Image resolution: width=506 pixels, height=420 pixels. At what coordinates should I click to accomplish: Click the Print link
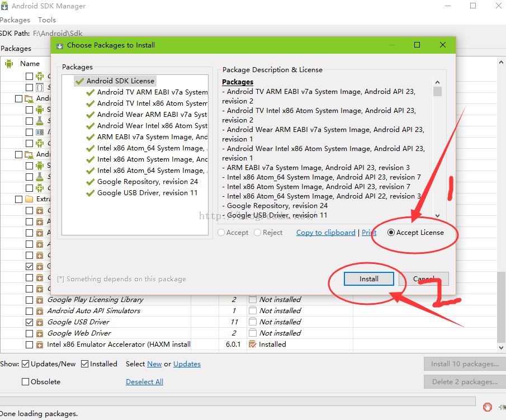pyautogui.click(x=369, y=233)
